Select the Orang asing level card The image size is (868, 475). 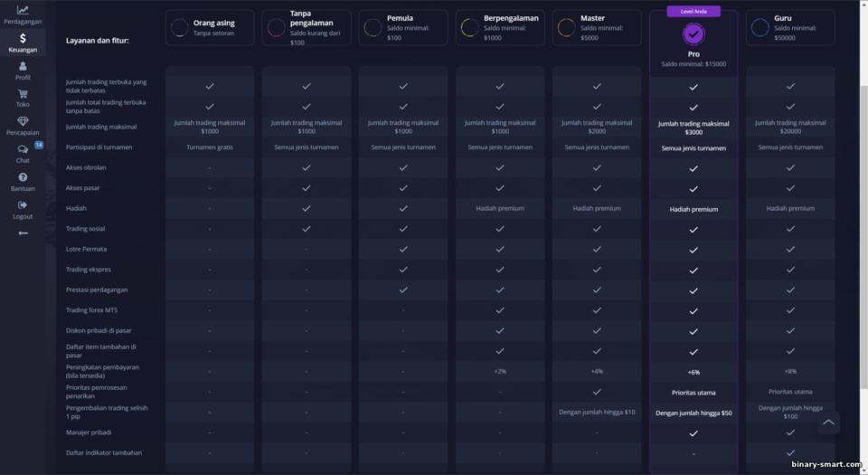tap(210, 28)
